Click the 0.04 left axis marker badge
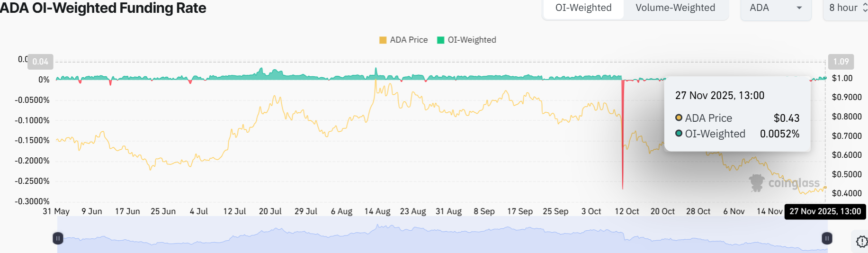 click(40, 62)
